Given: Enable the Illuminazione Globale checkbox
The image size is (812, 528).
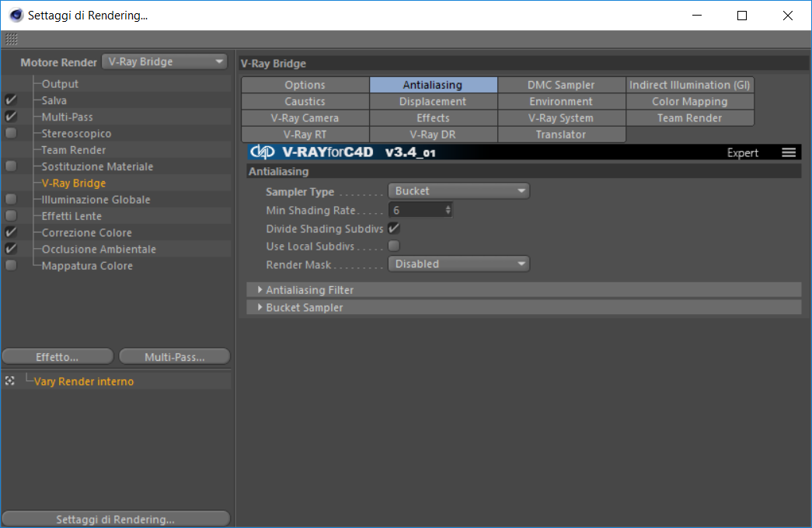Looking at the screenshot, I should click(11, 200).
